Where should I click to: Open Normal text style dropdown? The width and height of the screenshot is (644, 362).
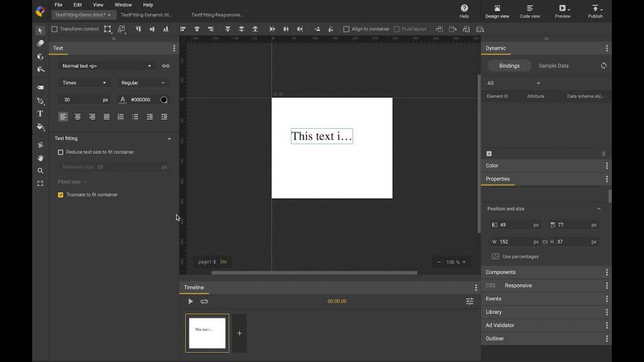click(106, 66)
